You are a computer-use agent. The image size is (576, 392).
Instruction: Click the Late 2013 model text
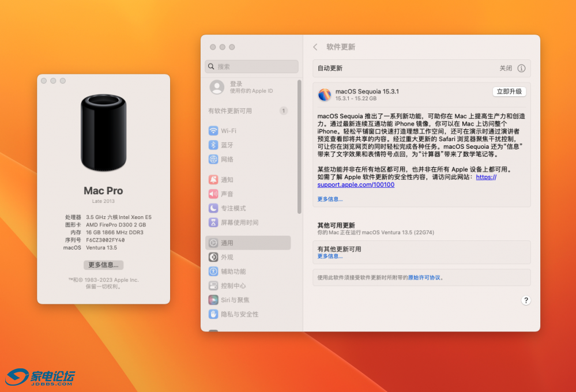103,201
